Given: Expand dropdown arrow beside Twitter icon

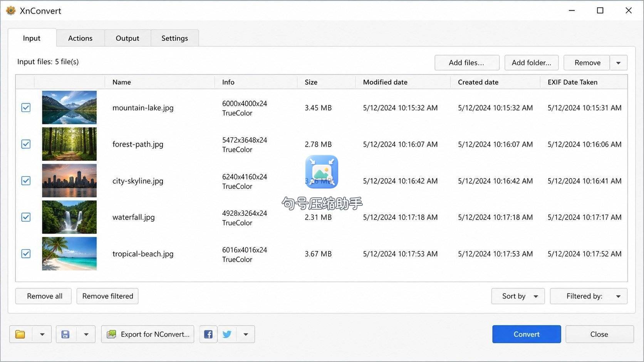Looking at the screenshot, I should pyautogui.click(x=246, y=334).
